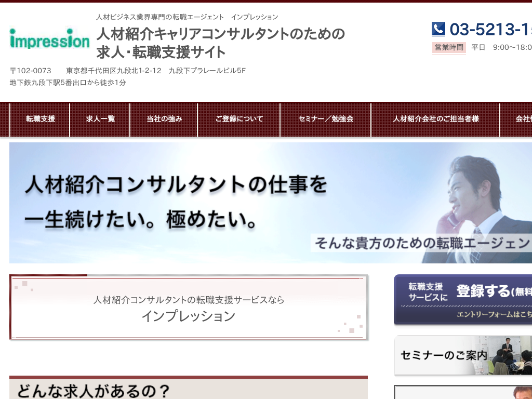532x399 pixels.
Task: Click the blue telephone icon
Action: [438, 29]
